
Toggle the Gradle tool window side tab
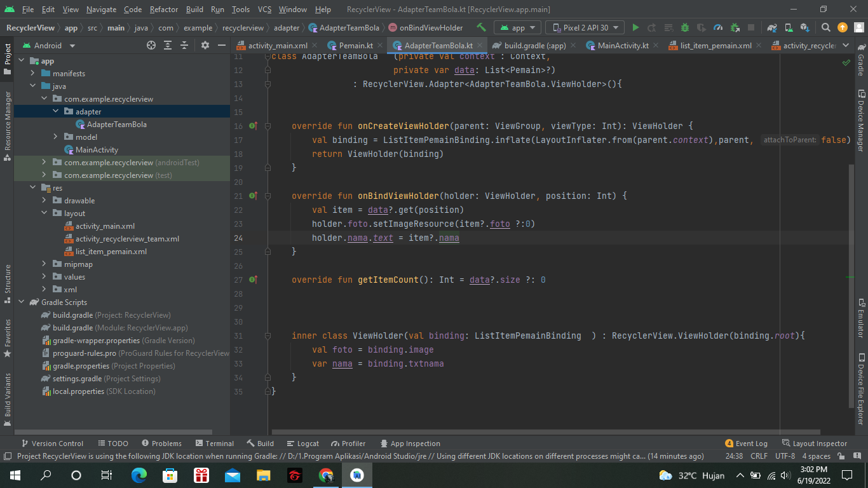click(x=861, y=61)
